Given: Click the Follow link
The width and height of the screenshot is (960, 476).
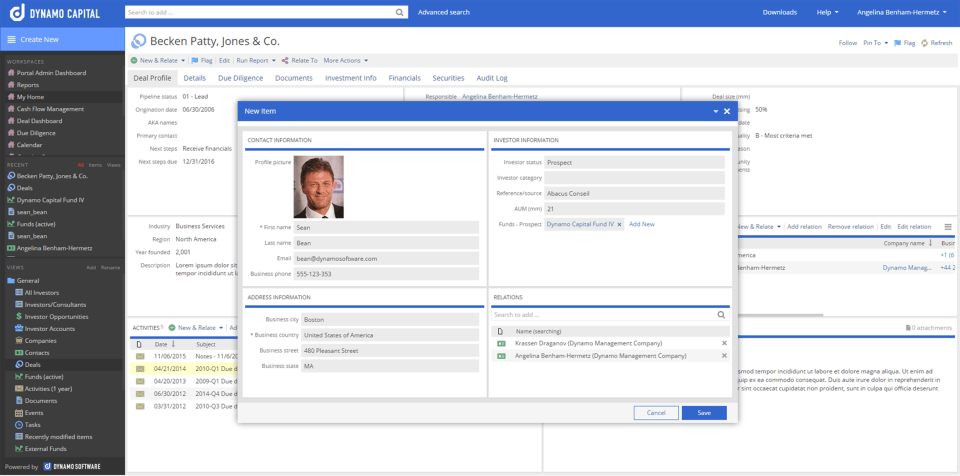Looking at the screenshot, I should click(848, 43).
